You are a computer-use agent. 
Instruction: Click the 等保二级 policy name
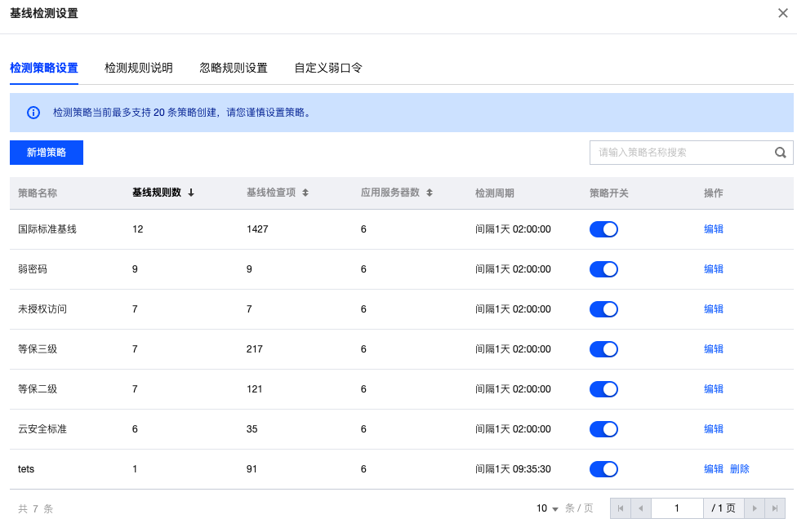(38, 389)
